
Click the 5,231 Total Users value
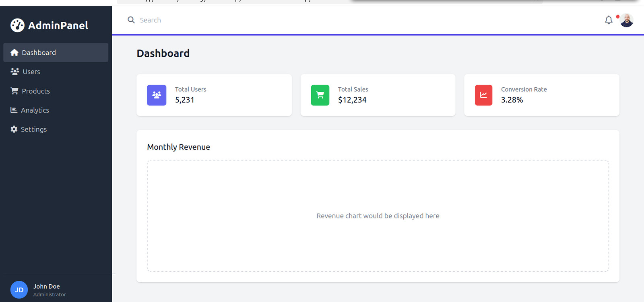click(x=185, y=100)
